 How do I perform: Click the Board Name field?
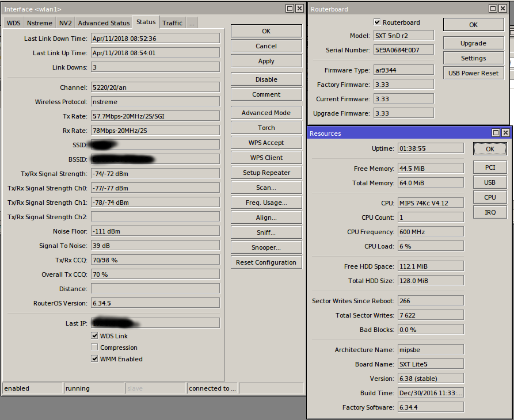coord(431,364)
